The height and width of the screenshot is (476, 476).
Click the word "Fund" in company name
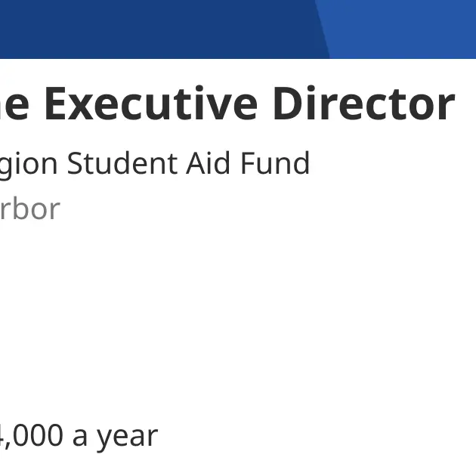[x=275, y=163]
